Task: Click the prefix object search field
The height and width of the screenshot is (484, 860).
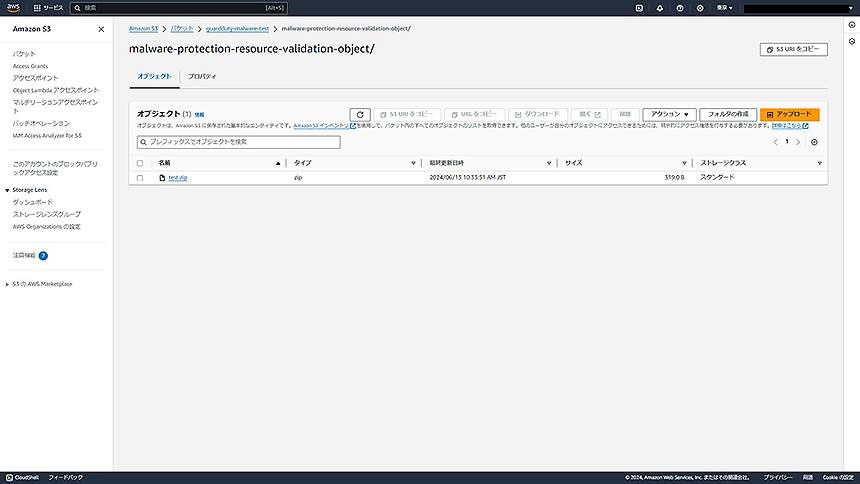Action: [x=239, y=142]
